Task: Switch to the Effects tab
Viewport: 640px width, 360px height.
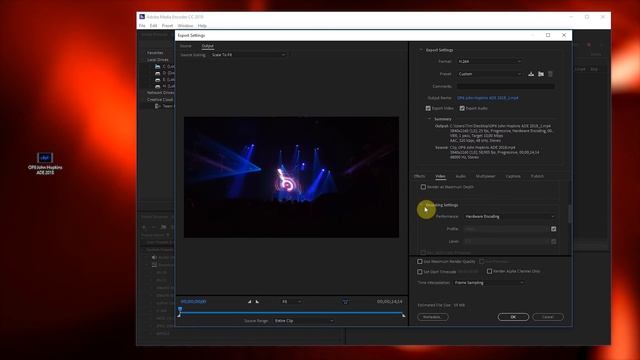Action: click(420, 176)
